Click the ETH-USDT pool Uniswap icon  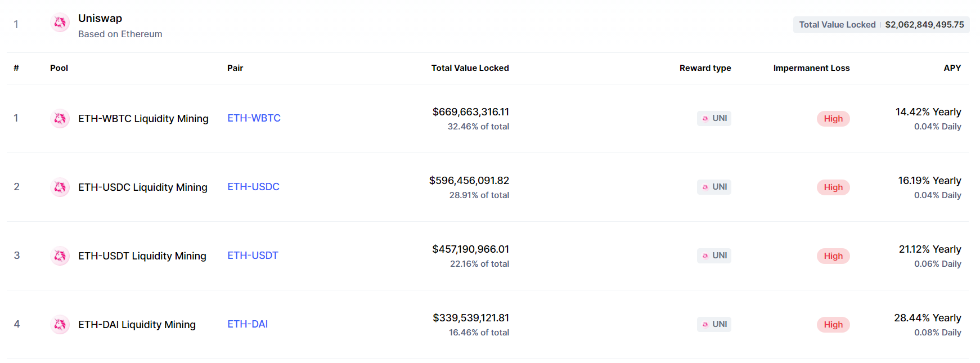coord(60,256)
